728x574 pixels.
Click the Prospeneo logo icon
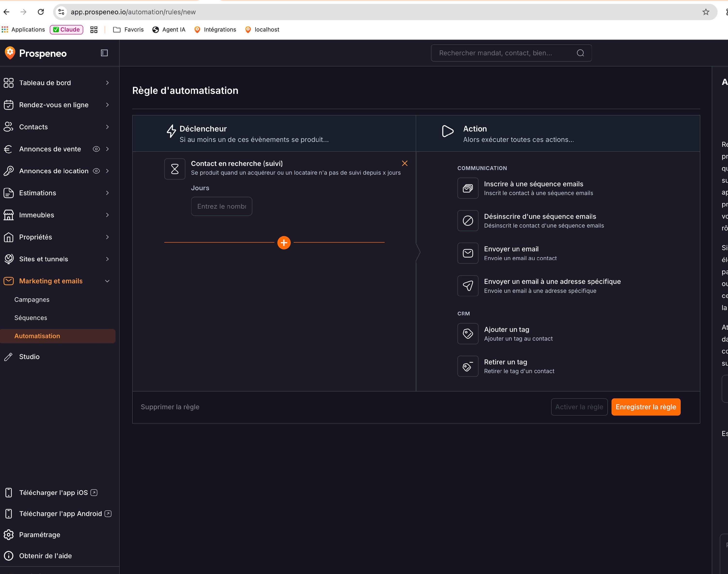[x=10, y=53]
